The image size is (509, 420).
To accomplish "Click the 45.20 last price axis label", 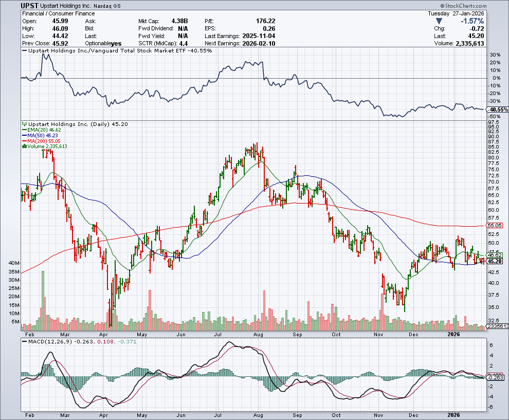I will click(495, 261).
